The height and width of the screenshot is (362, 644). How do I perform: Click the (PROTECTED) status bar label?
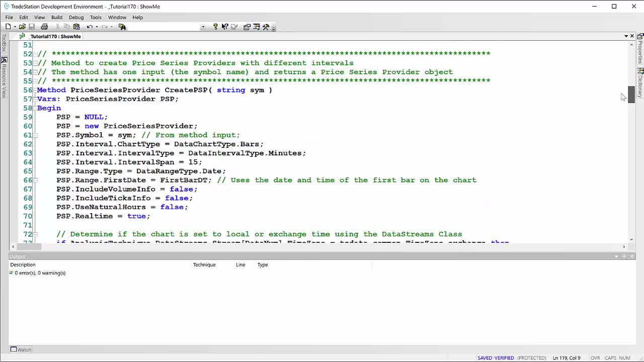[x=532, y=358]
